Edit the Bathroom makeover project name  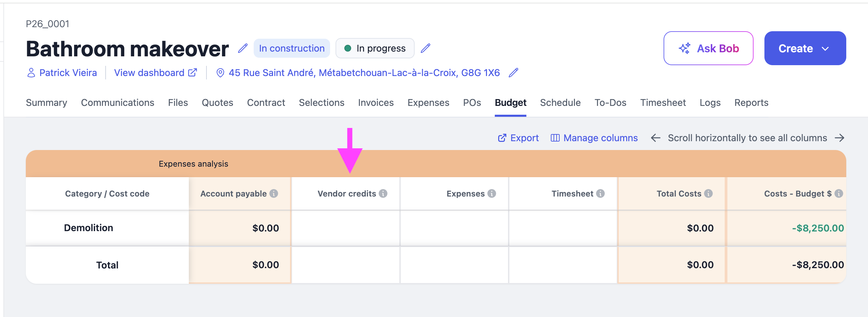pos(243,48)
